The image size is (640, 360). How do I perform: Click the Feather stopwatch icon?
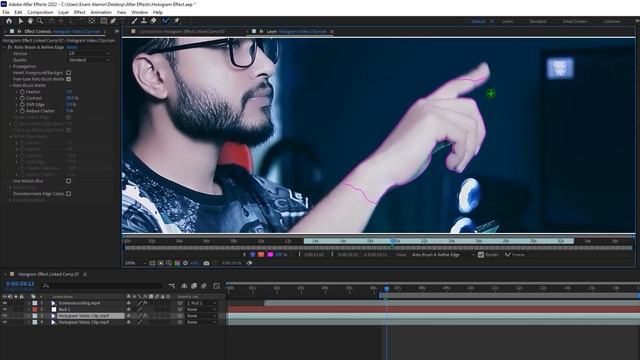click(x=22, y=92)
